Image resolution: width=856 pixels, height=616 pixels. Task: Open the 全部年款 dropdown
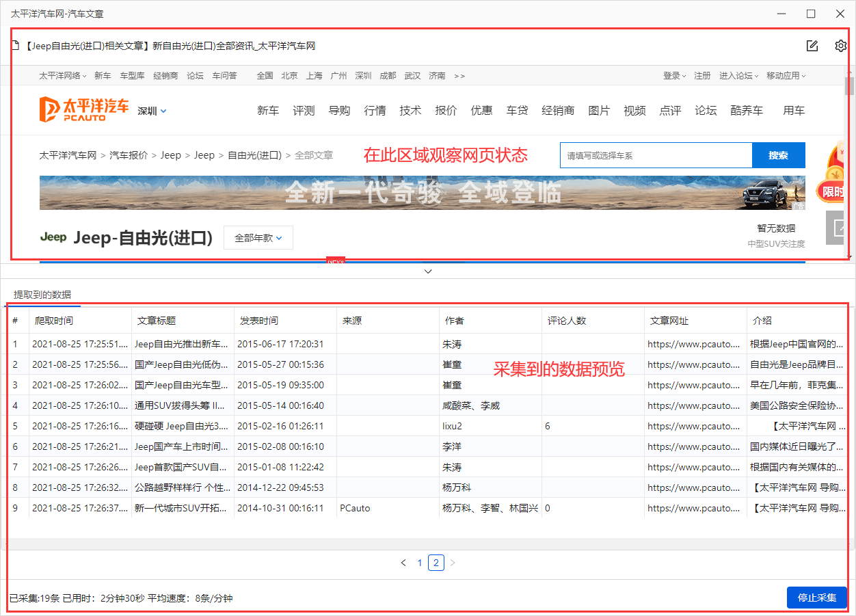pyautogui.click(x=258, y=238)
